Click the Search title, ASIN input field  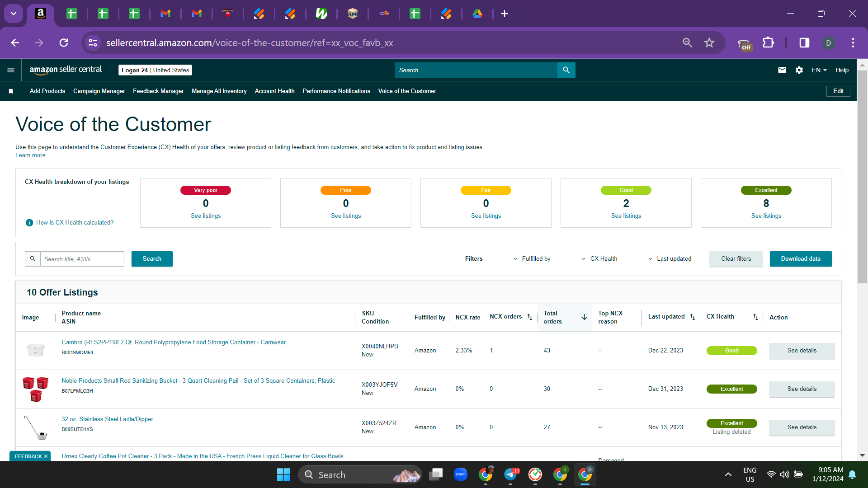click(x=82, y=259)
